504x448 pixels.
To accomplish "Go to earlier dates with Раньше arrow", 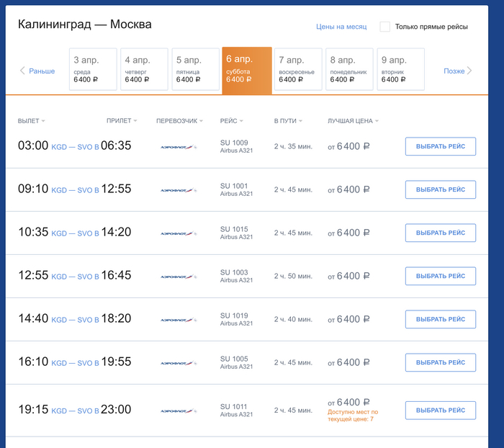I will pos(37,71).
